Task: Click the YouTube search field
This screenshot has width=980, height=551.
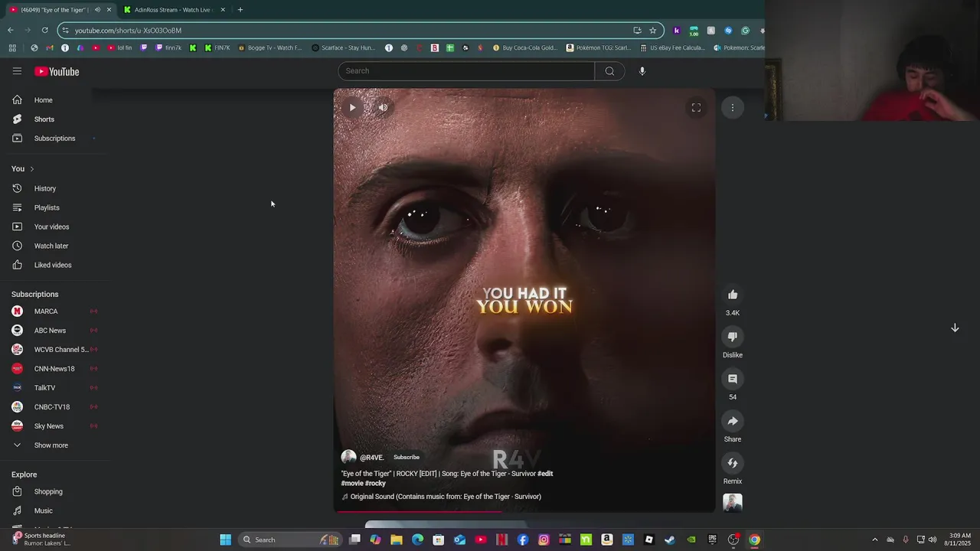Action: 465,71
